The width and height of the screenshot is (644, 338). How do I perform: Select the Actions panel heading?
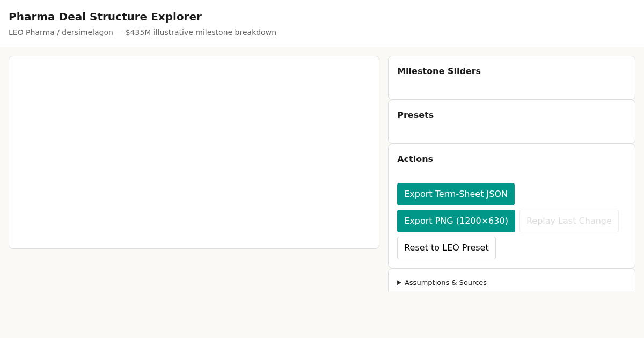coord(415,159)
